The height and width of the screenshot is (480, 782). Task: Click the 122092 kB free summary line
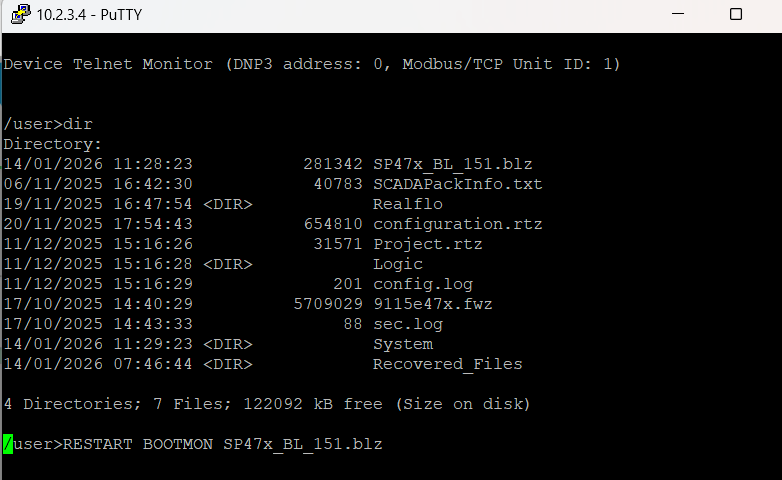(x=267, y=404)
